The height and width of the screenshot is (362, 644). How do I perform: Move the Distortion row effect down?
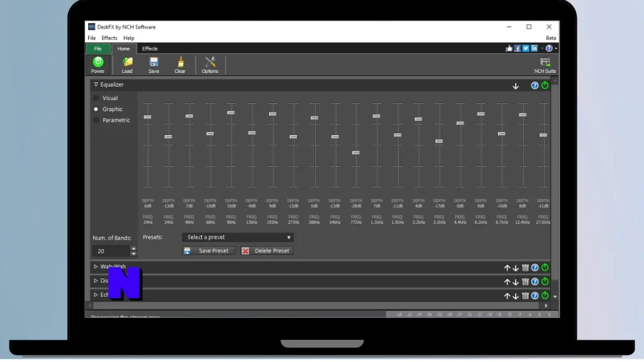point(516,282)
